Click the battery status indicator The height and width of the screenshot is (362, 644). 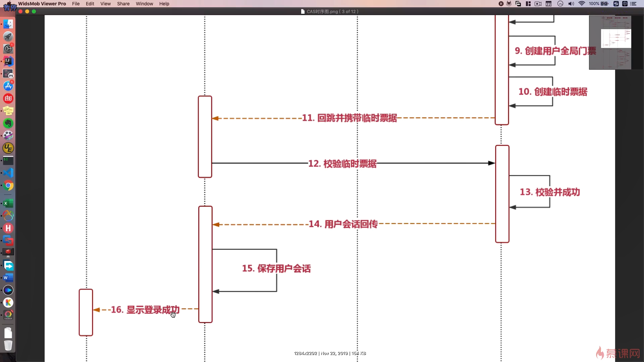tap(599, 4)
